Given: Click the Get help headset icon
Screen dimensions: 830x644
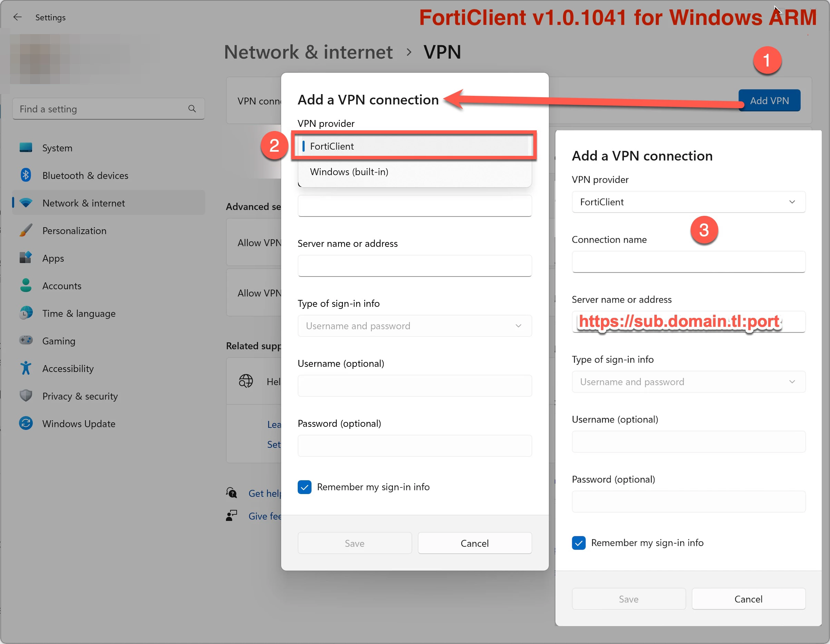Looking at the screenshot, I should point(231,493).
